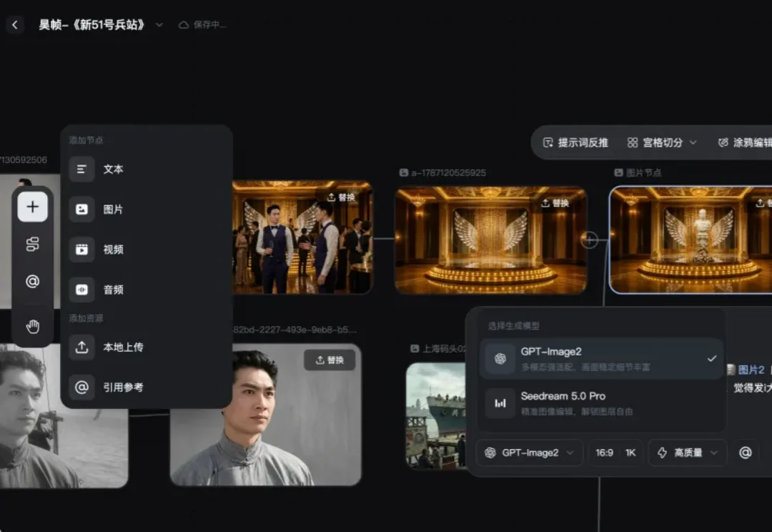772x532 pixels.
Task: Click the @ icon beside 引用参考
Action: [x=81, y=387]
